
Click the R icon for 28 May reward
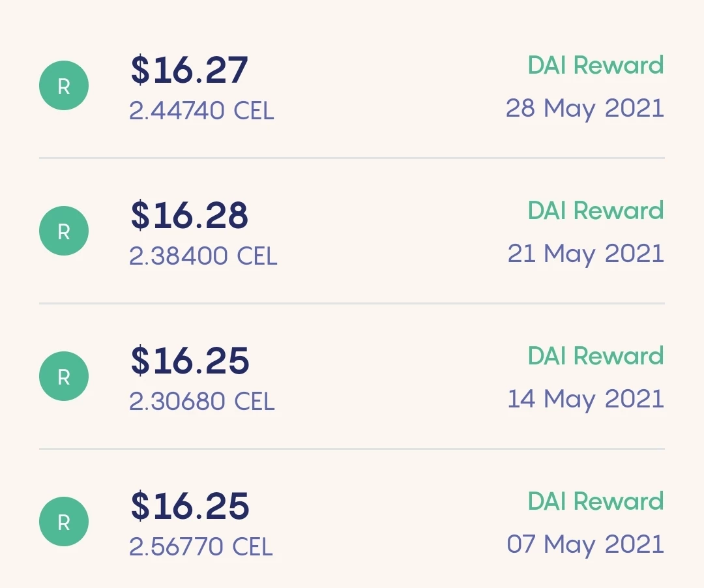pos(64,85)
